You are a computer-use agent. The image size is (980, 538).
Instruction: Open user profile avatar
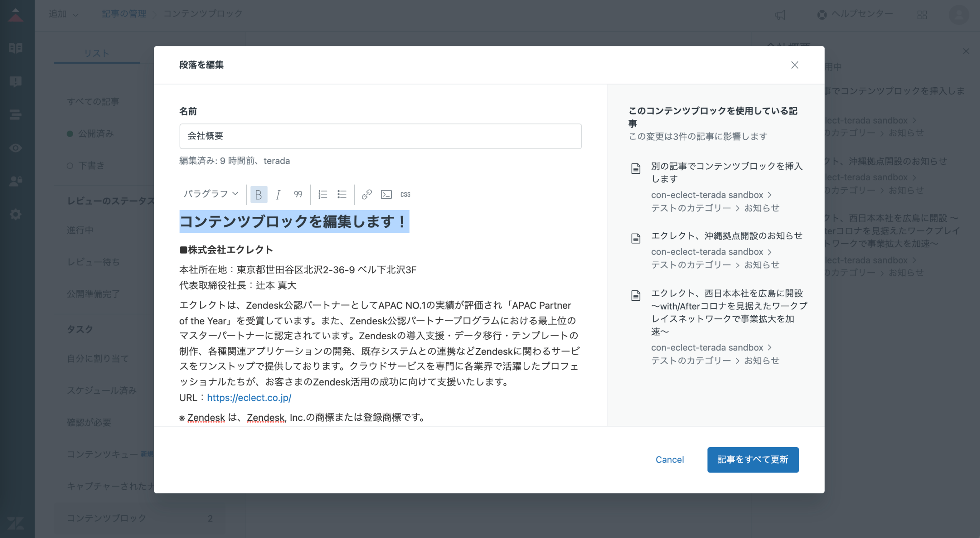tap(959, 15)
